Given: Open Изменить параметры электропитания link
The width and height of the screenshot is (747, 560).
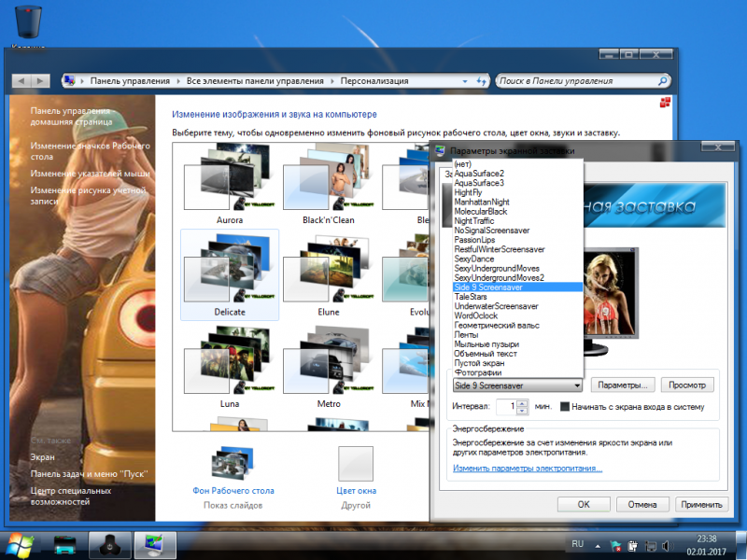Looking at the screenshot, I should tap(528, 469).
